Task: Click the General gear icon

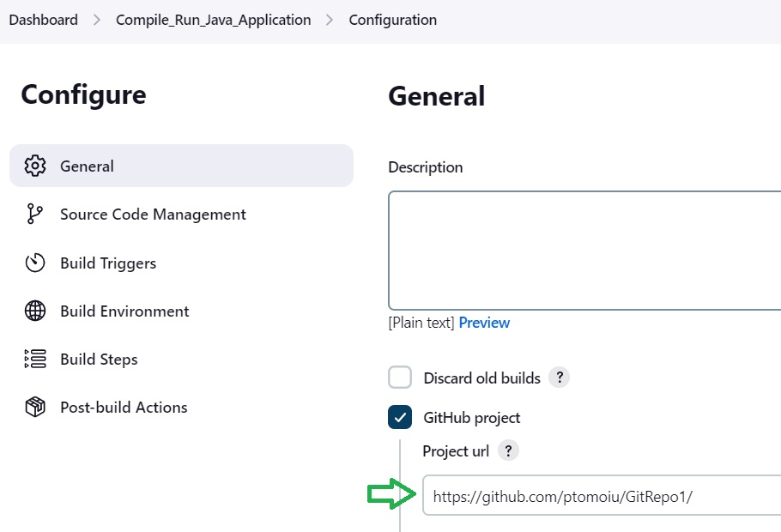Action: [x=35, y=166]
